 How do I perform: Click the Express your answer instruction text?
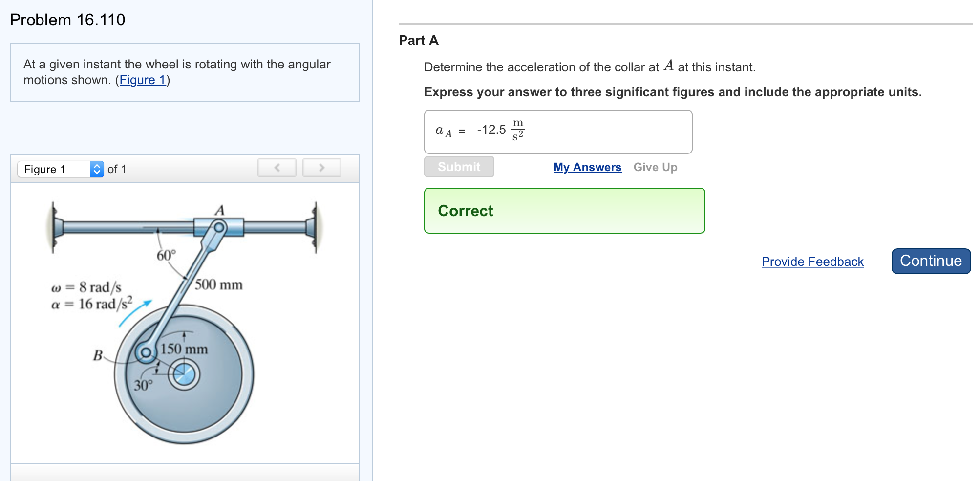pos(672,92)
